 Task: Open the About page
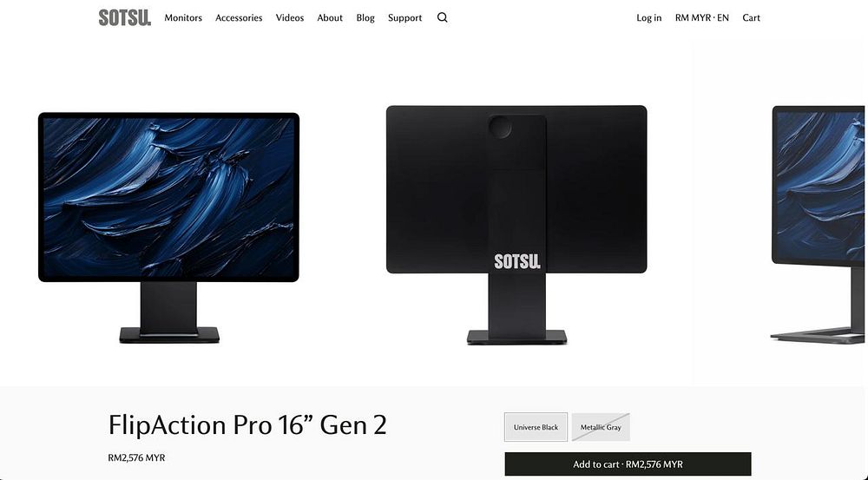click(x=330, y=17)
